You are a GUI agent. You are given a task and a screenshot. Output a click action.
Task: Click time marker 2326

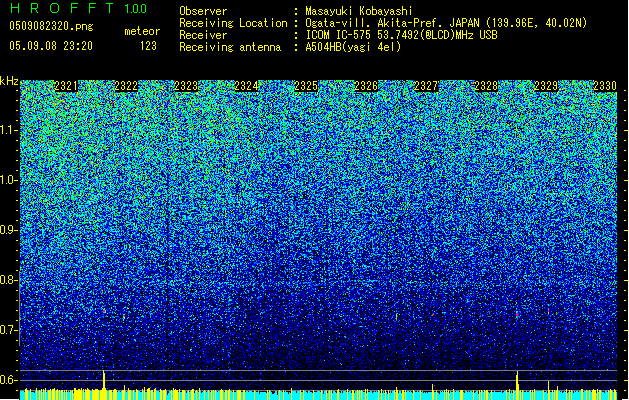coord(366,86)
